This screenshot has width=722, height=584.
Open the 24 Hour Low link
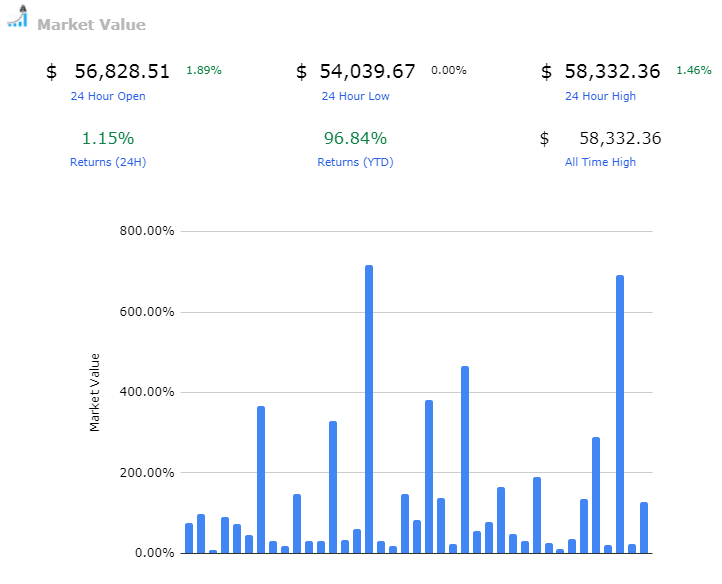pyautogui.click(x=355, y=96)
